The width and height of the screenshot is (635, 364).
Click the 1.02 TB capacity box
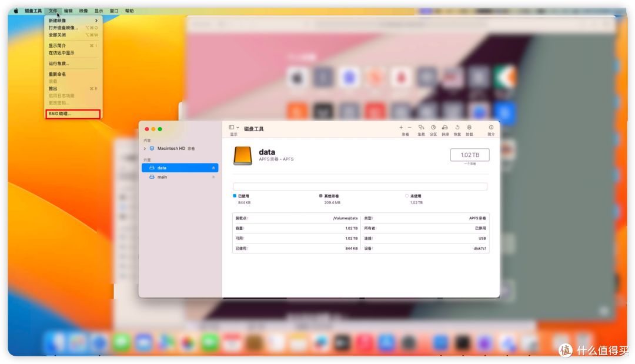[470, 155]
